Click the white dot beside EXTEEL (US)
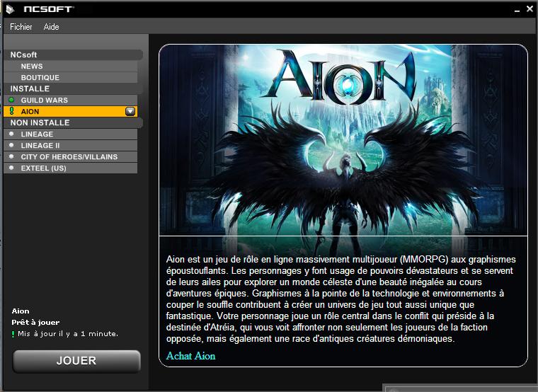This screenshot has height=392, width=538. tap(11, 168)
